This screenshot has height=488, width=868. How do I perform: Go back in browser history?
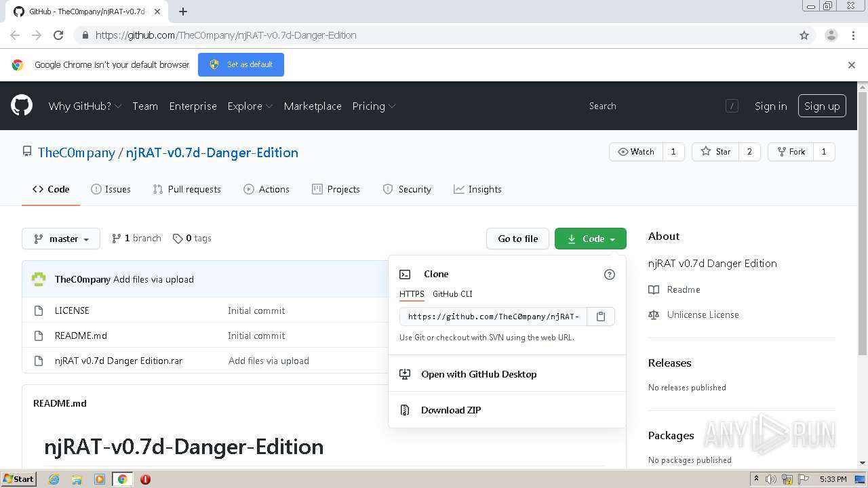[x=15, y=35]
